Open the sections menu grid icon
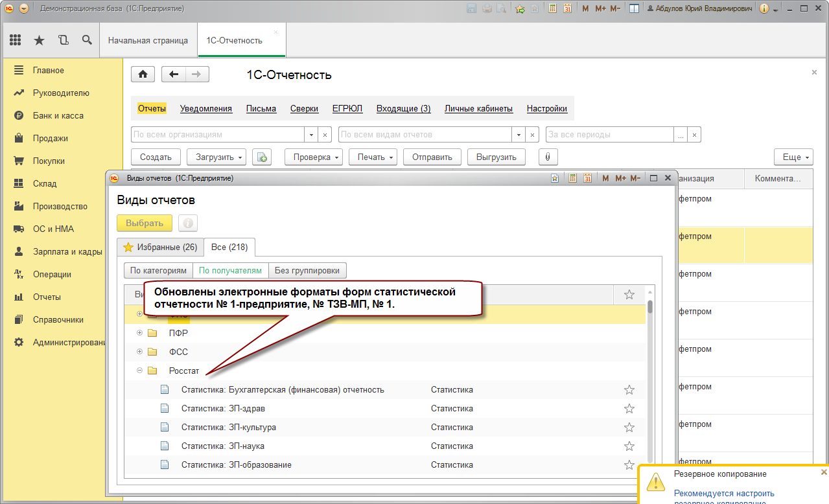Image resolution: width=829 pixels, height=504 pixels. pos(16,40)
